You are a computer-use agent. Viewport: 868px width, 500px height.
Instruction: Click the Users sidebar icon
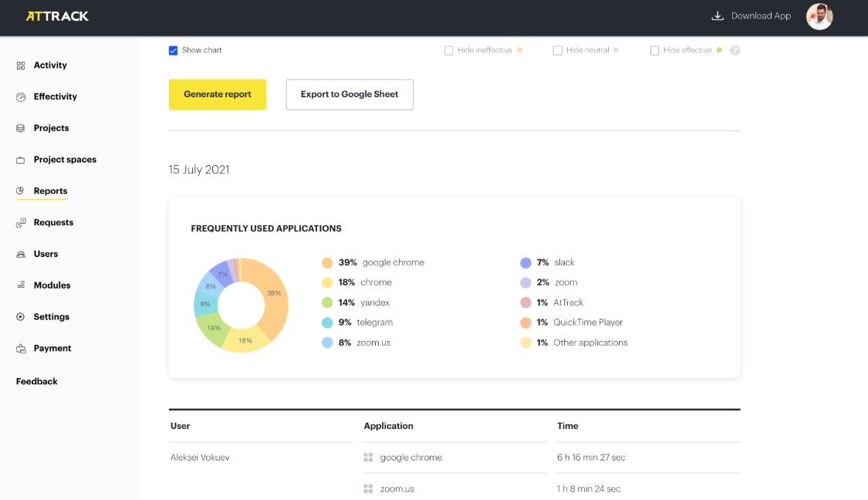(x=21, y=254)
